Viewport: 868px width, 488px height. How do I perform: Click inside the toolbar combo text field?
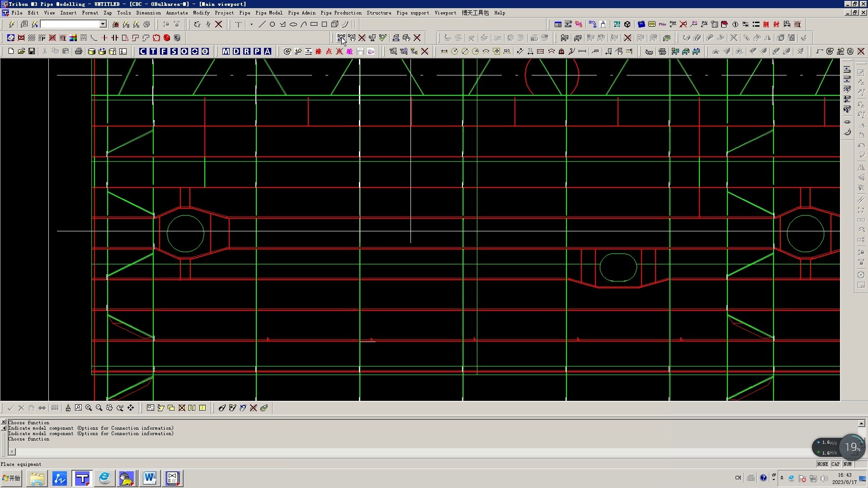70,24
